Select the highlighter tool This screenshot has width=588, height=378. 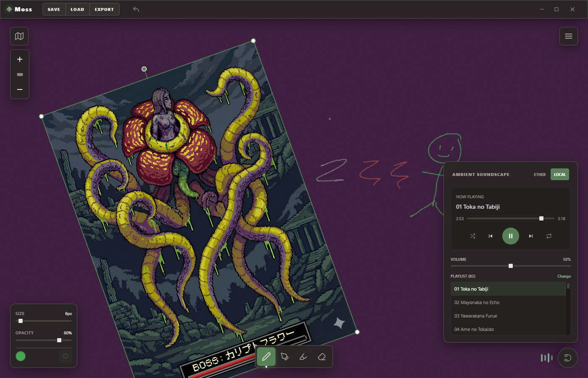[303, 357]
